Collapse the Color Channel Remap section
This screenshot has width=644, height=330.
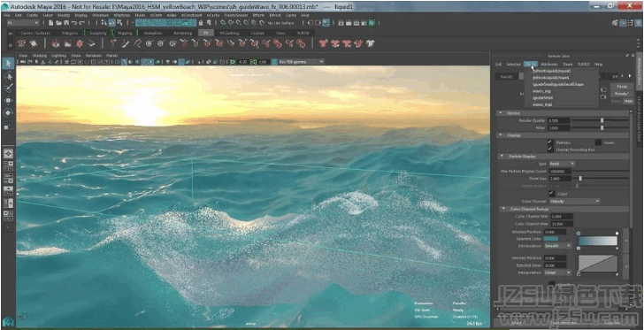(x=503, y=209)
